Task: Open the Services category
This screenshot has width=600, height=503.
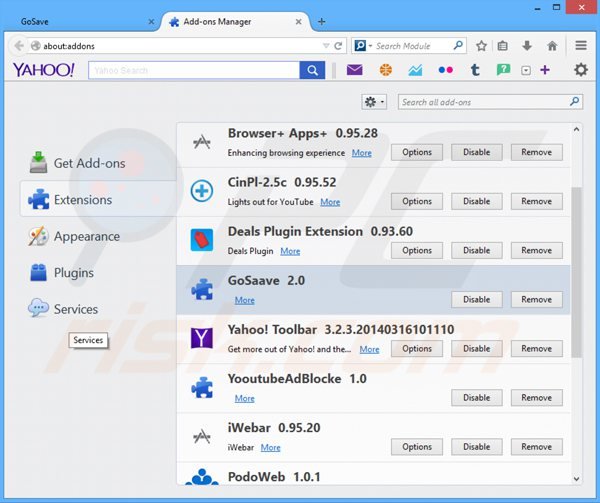Action: point(98,309)
